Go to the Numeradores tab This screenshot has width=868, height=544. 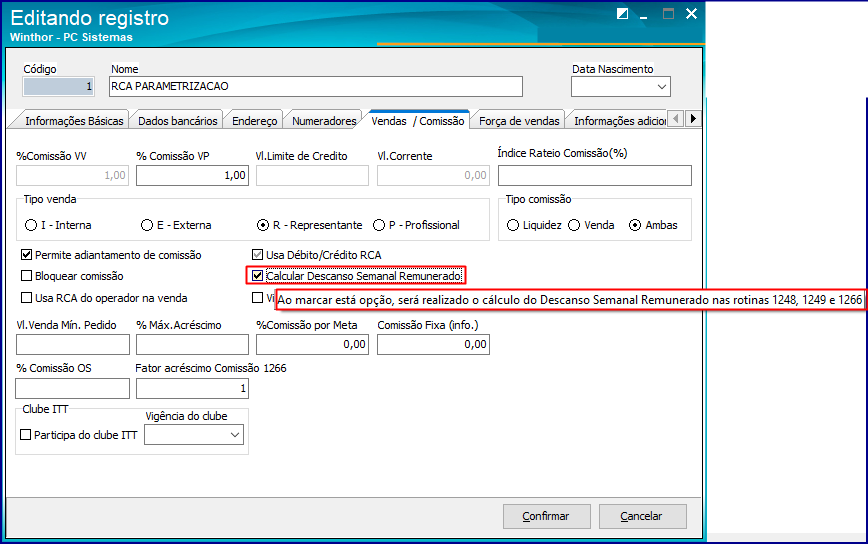(324, 121)
